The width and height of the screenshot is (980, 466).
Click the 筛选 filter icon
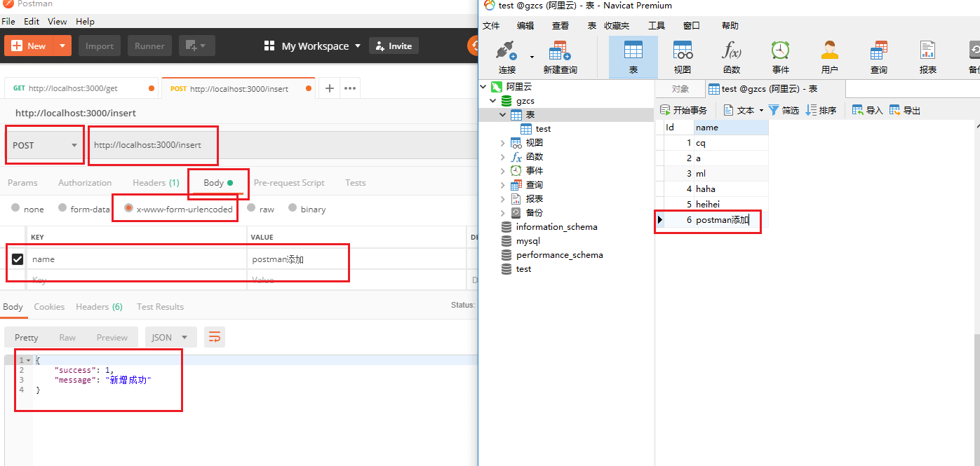pos(784,110)
